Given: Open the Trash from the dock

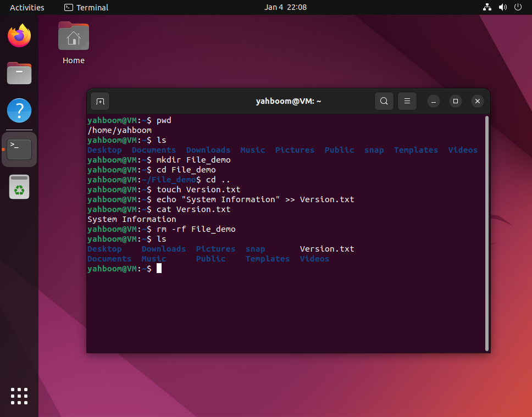Looking at the screenshot, I should coord(19,186).
